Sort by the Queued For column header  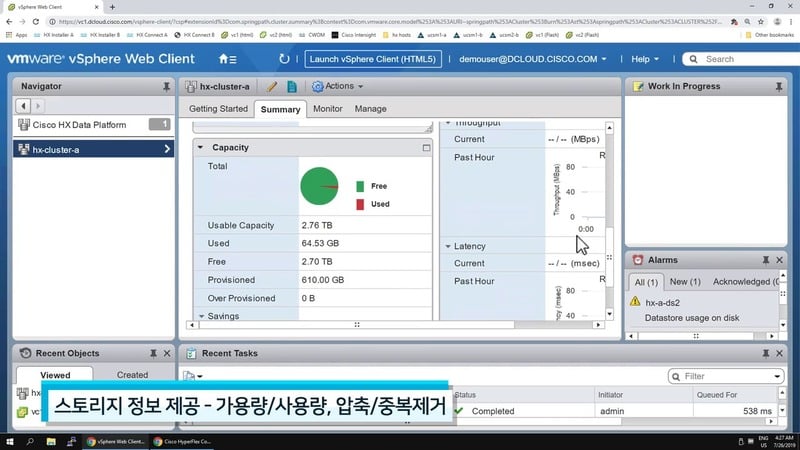pyautogui.click(x=716, y=395)
